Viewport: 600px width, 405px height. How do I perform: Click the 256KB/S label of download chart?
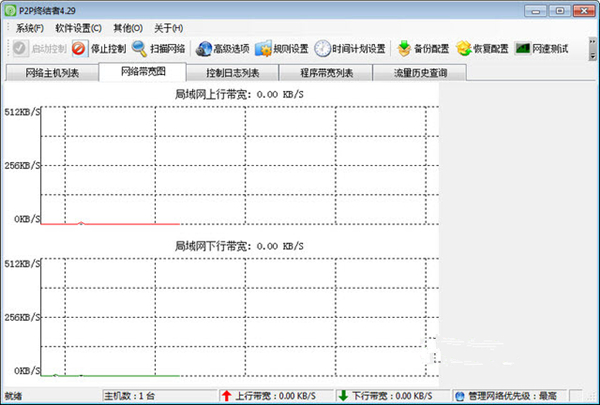22,317
